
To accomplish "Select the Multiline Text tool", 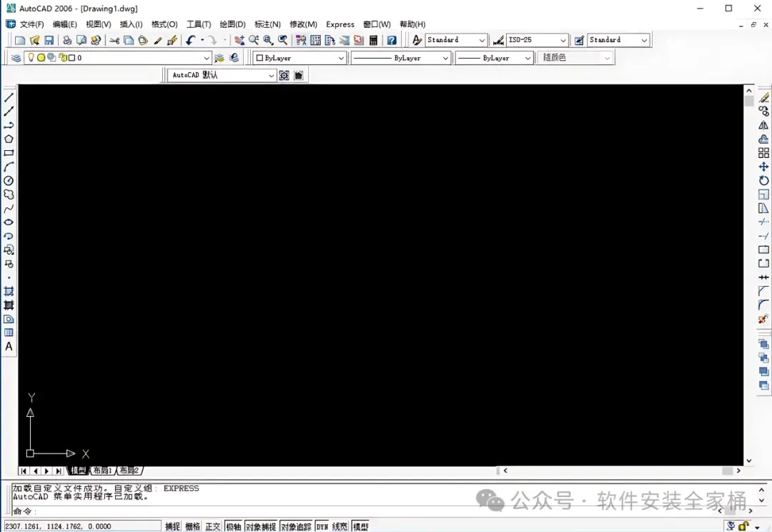I will tap(9, 347).
